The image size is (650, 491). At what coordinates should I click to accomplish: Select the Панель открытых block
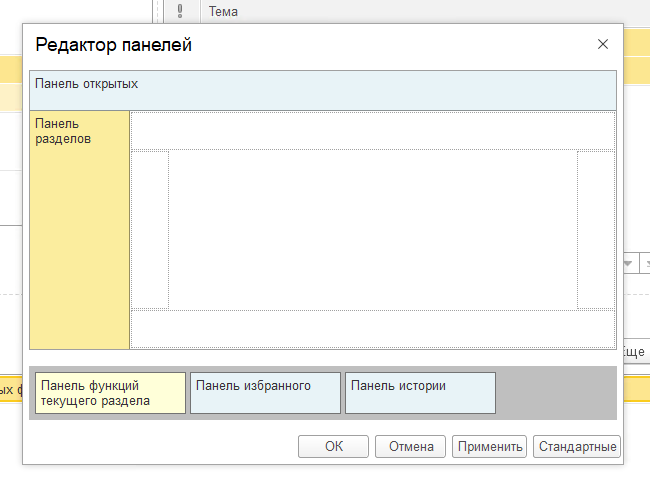coord(322,90)
